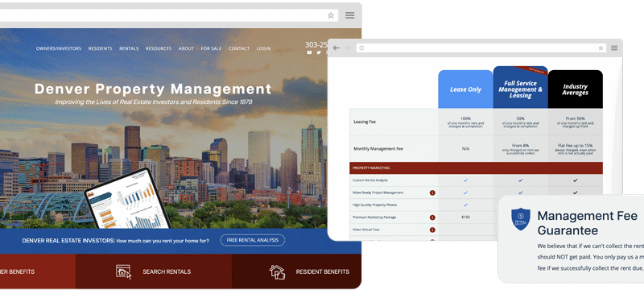Viewport: 644px width, 294px height.
Task: Click the Search Rentals house icon
Action: pos(124,271)
